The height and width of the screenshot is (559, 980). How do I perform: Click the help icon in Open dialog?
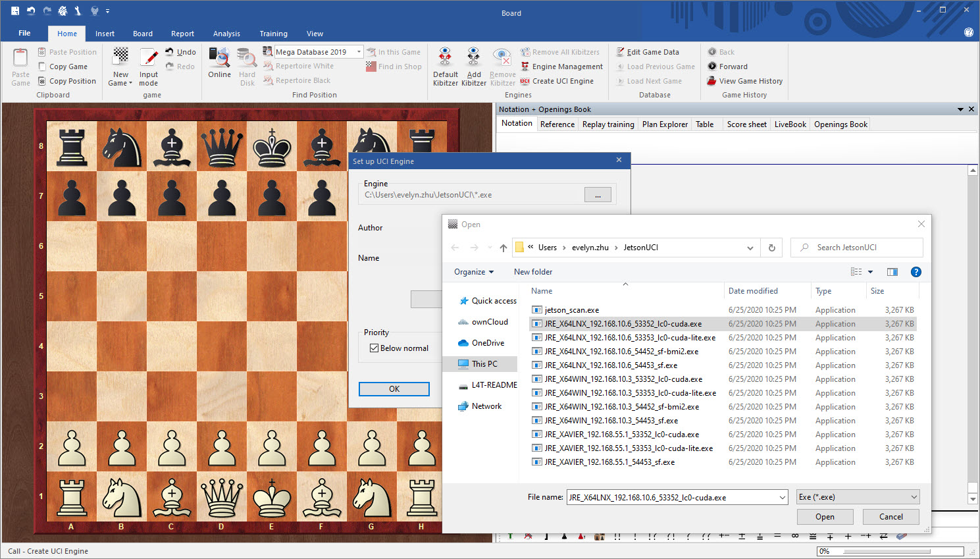(x=916, y=272)
